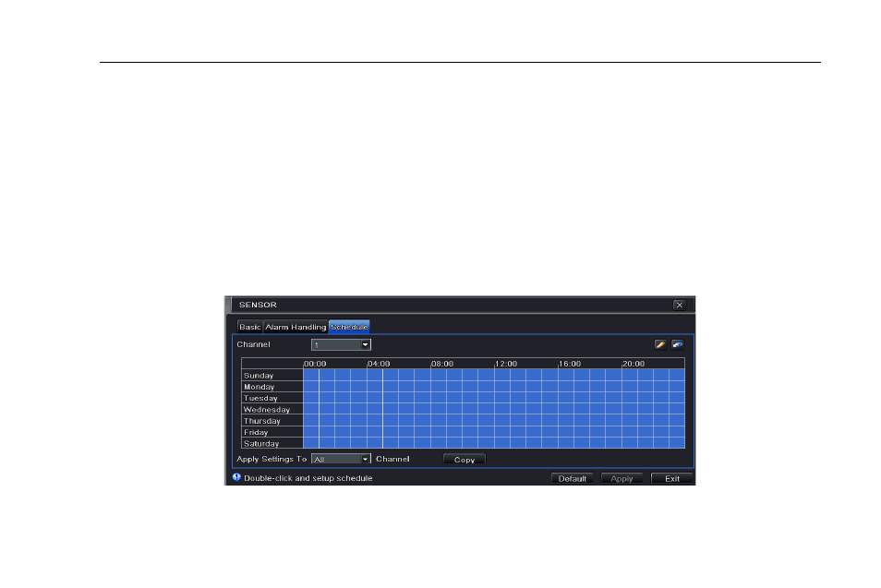The height and width of the screenshot is (588, 881).
Task: Click the 00:00 time header
Action: [315, 364]
